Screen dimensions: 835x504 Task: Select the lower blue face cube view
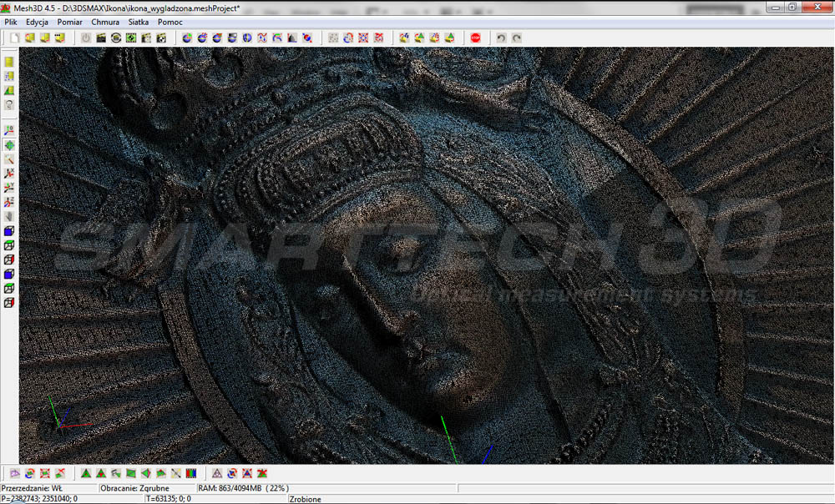tap(9, 274)
